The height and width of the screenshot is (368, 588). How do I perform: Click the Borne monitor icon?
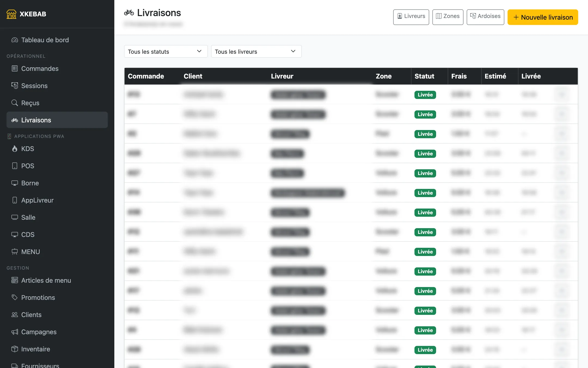coord(15,183)
